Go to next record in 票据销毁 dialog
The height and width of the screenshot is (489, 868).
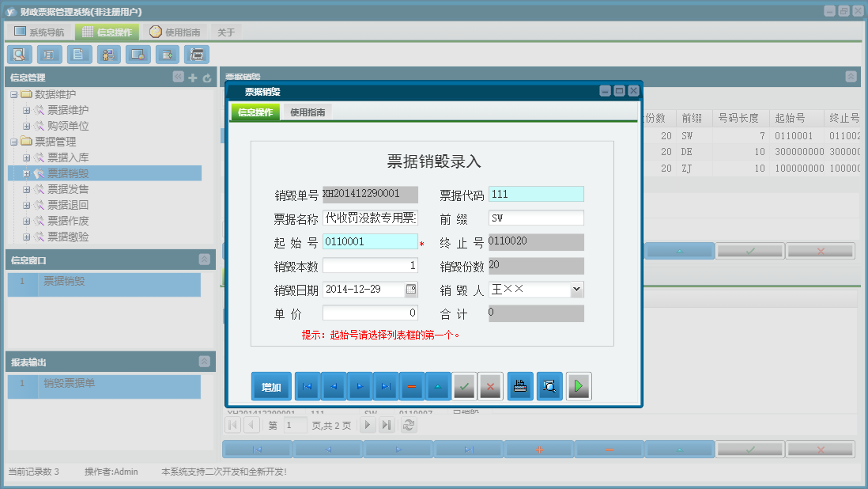360,387
